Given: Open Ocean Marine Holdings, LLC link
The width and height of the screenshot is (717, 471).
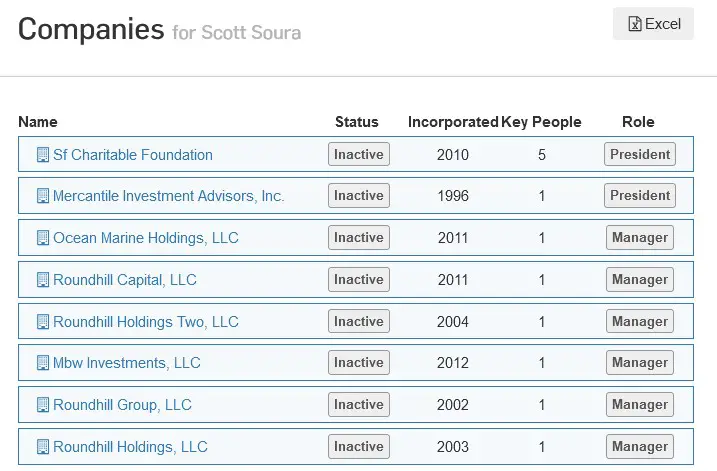Looking at the screenshot, I should [146, 238].
